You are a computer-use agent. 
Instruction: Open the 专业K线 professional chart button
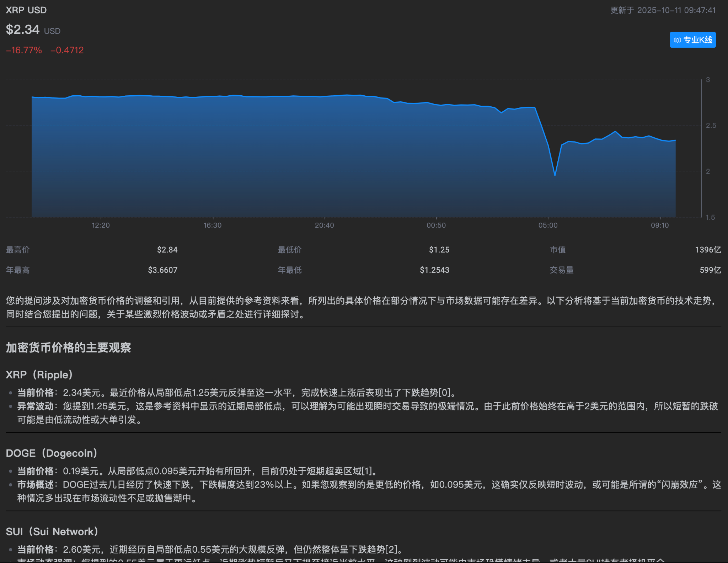692,40
